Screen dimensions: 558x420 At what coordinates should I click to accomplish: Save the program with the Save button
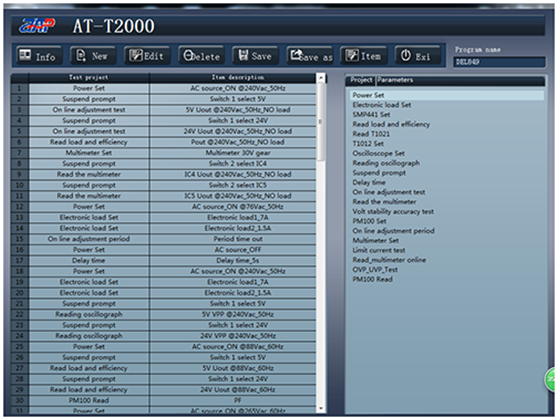255,56
